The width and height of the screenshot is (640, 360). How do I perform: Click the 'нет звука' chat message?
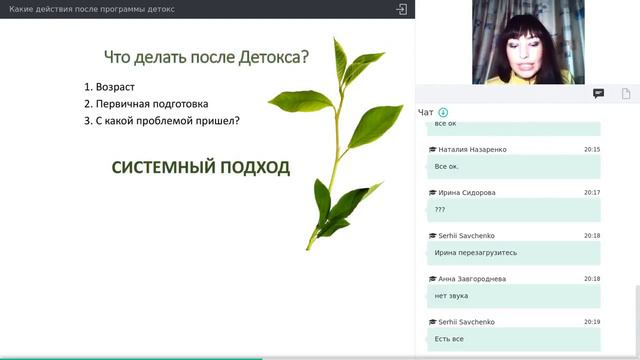[x=513, y=296]
